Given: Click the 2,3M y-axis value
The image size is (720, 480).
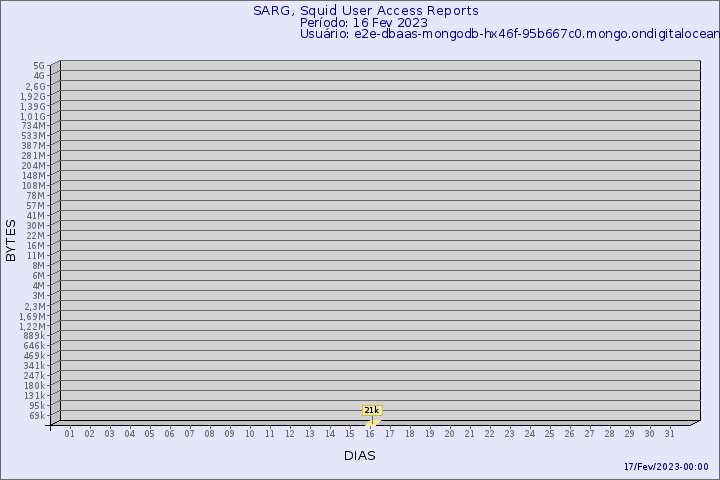Looking at the screenshot, I should click(x=35, y=306).
